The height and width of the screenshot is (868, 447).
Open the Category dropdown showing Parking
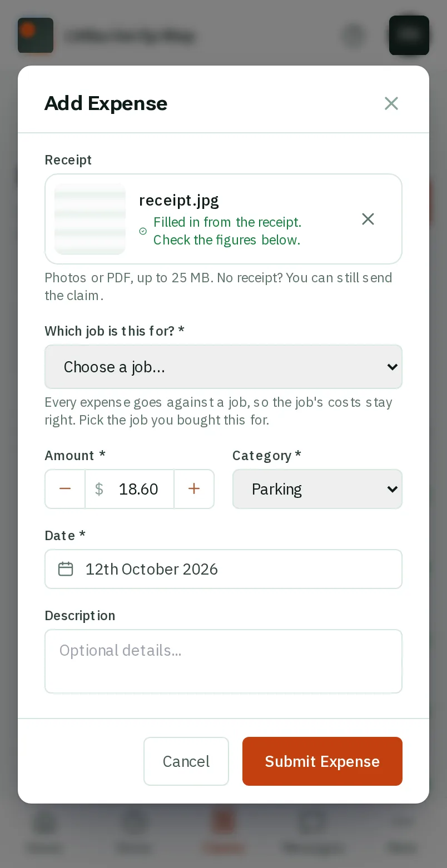tap(317, 489)
